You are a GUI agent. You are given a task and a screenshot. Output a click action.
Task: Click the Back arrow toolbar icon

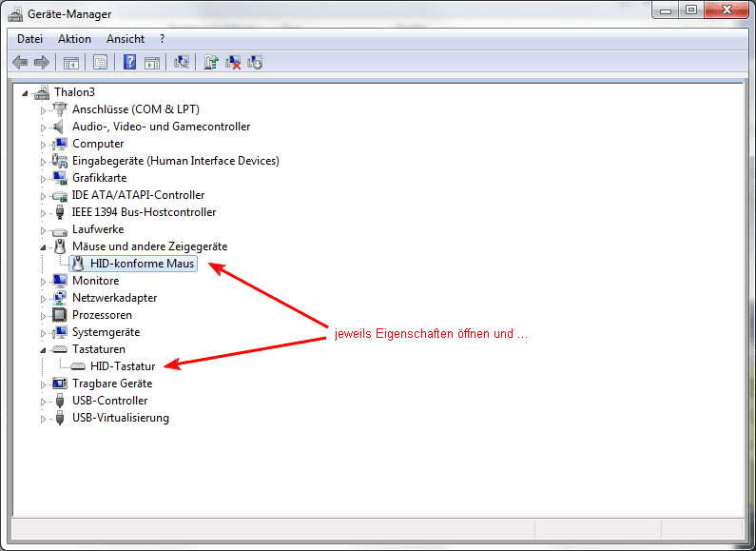(20, 62)
